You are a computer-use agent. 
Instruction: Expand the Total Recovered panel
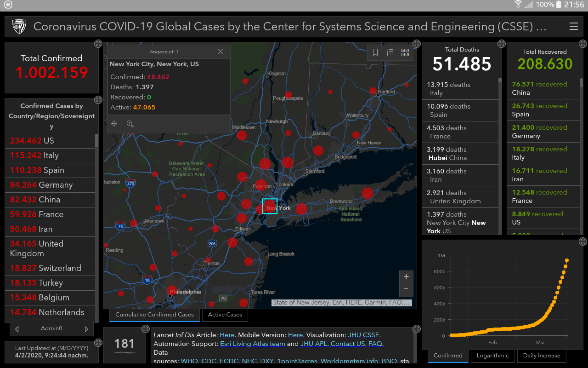coord(583,44)
